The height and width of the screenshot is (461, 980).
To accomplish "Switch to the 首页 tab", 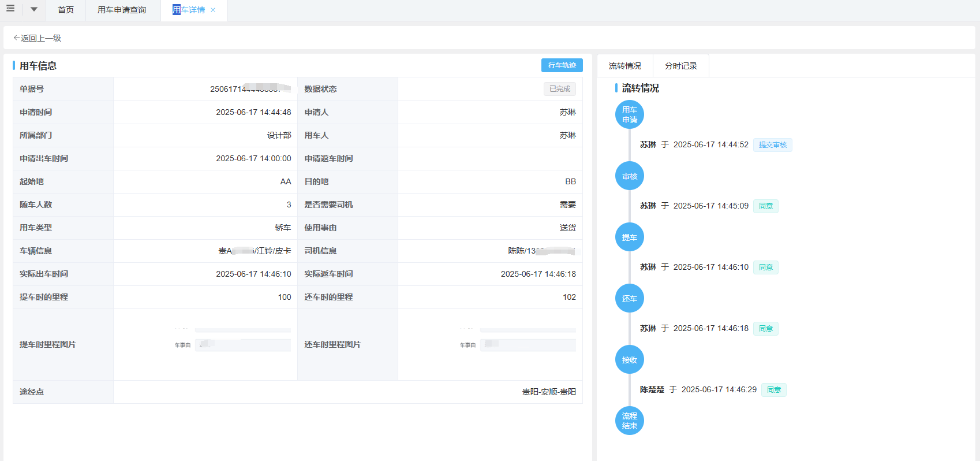I will tap(66, 10).
